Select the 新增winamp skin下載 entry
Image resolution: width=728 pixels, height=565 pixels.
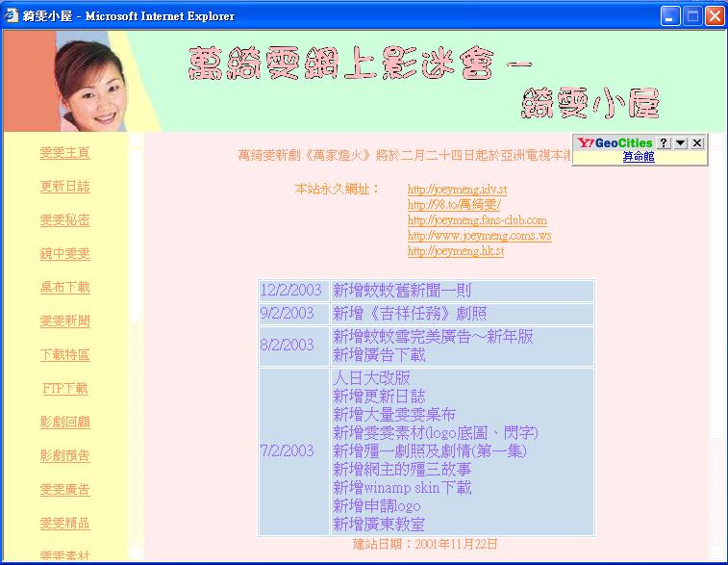pos(402,488)
